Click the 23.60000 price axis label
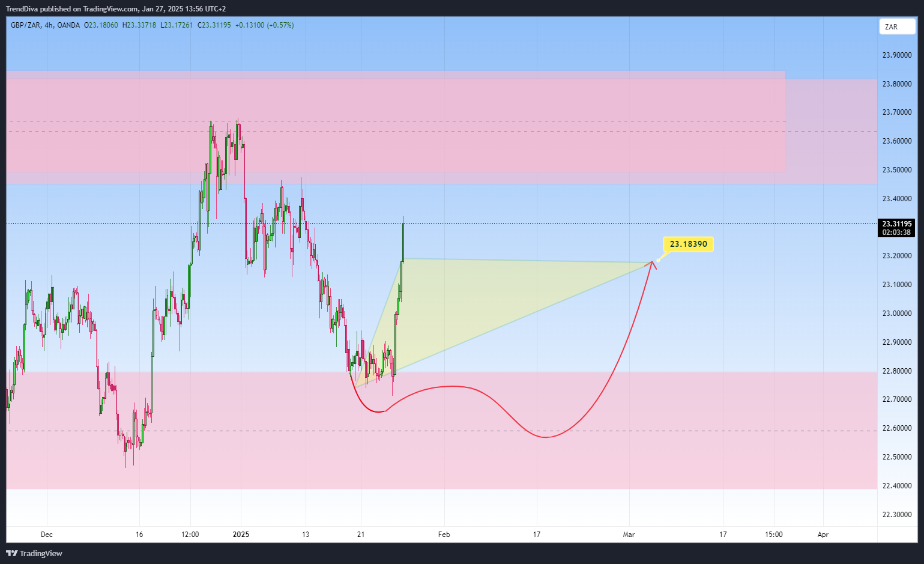The image size is (924, 564). pos(896,141)
